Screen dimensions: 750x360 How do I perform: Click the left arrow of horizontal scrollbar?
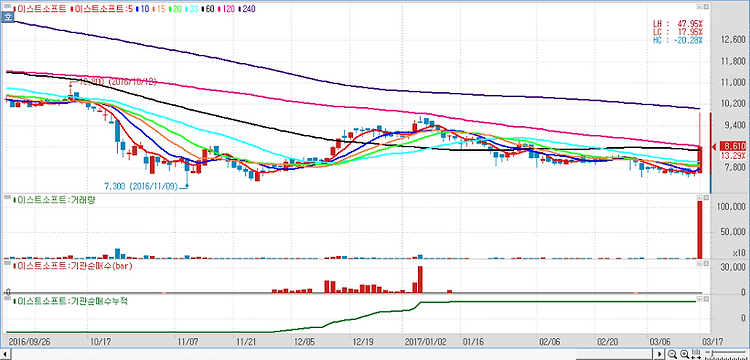[x=6, y=354]
